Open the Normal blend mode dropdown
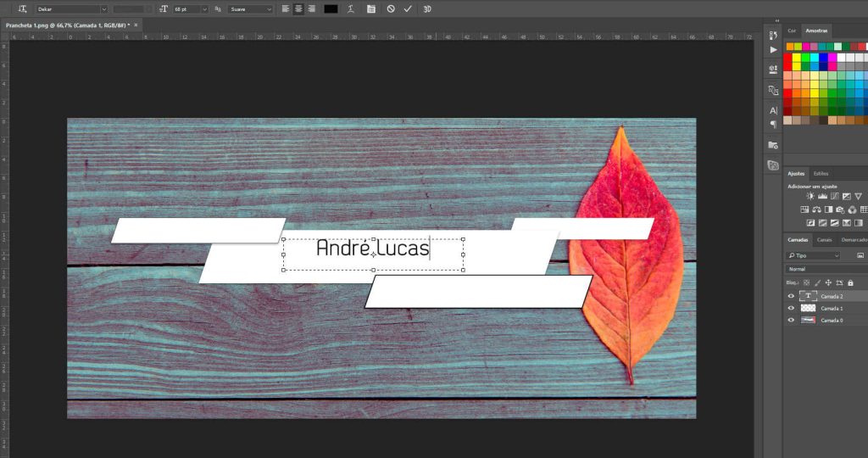 826,269
